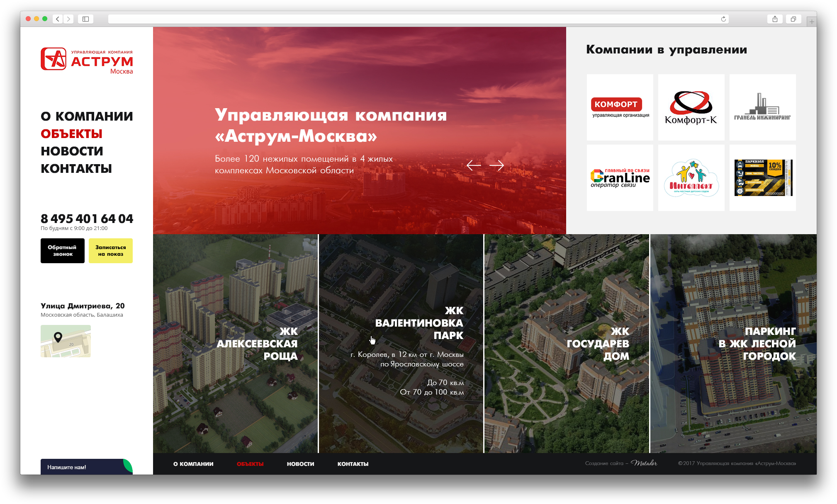Image resolution: width=837 pixels, height=504 pixels.
Task: Open КОНТАКТЫ in the sidebar menu
Action: pyautogui.click(x=76, y=169)
